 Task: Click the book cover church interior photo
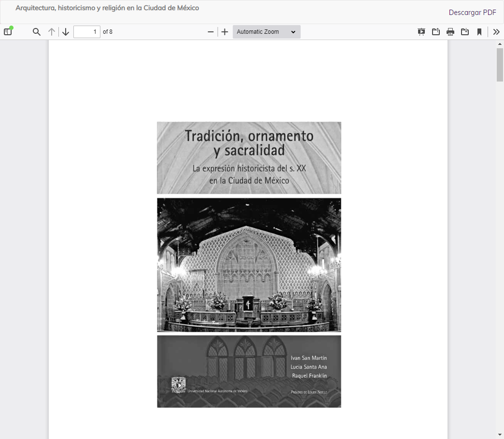click(249, 265)
